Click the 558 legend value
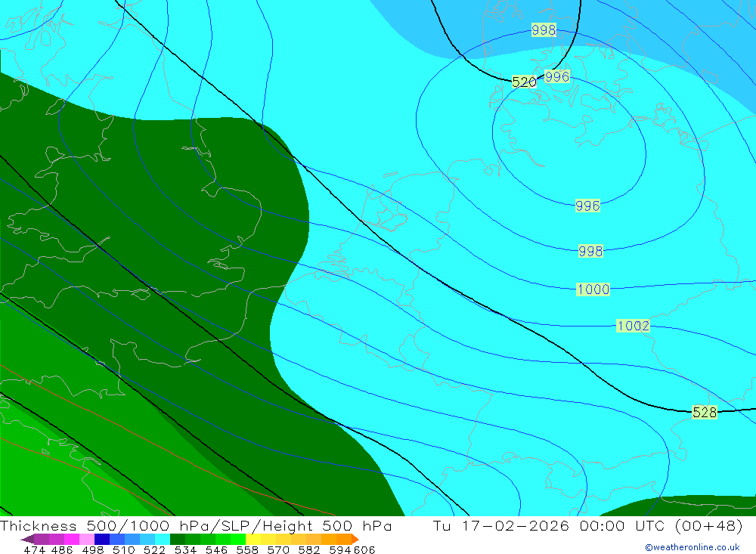Image resolution: width=756 pixels, height=554 pixels. pos(247,549)
